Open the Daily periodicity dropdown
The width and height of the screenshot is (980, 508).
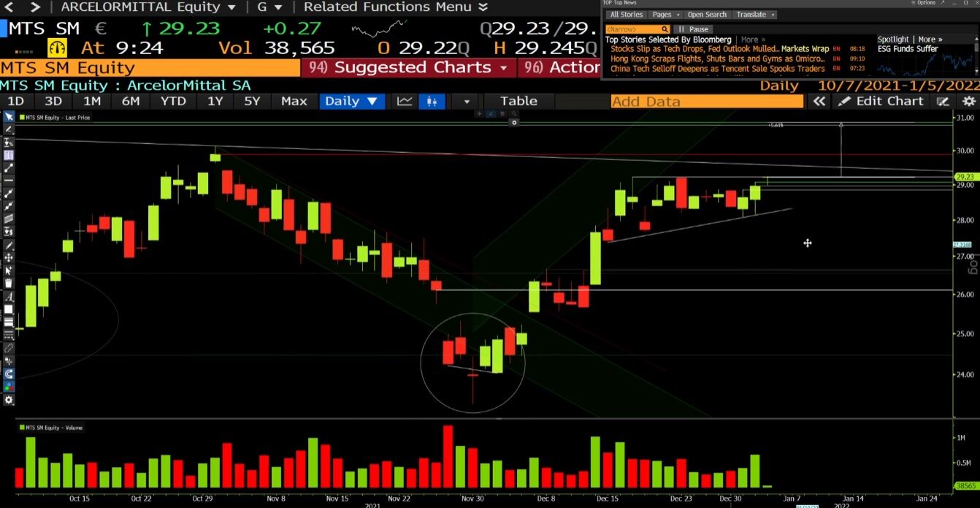point(351,102)
